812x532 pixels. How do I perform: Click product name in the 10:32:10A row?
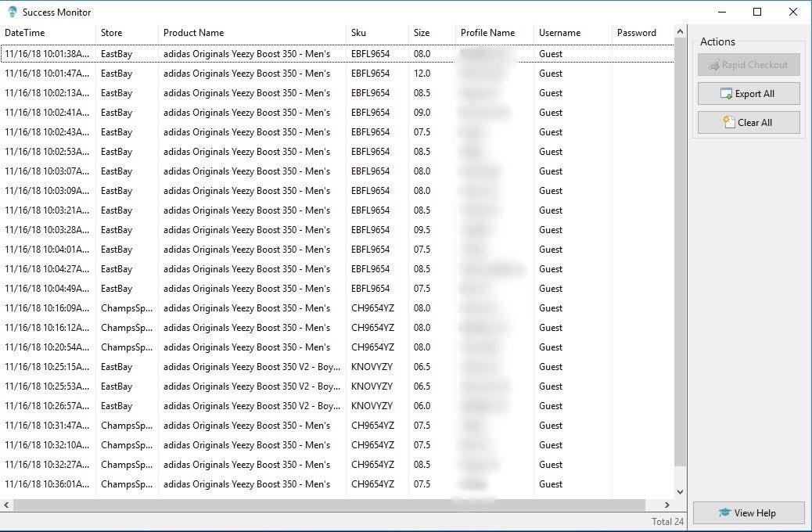coord(247,445)
